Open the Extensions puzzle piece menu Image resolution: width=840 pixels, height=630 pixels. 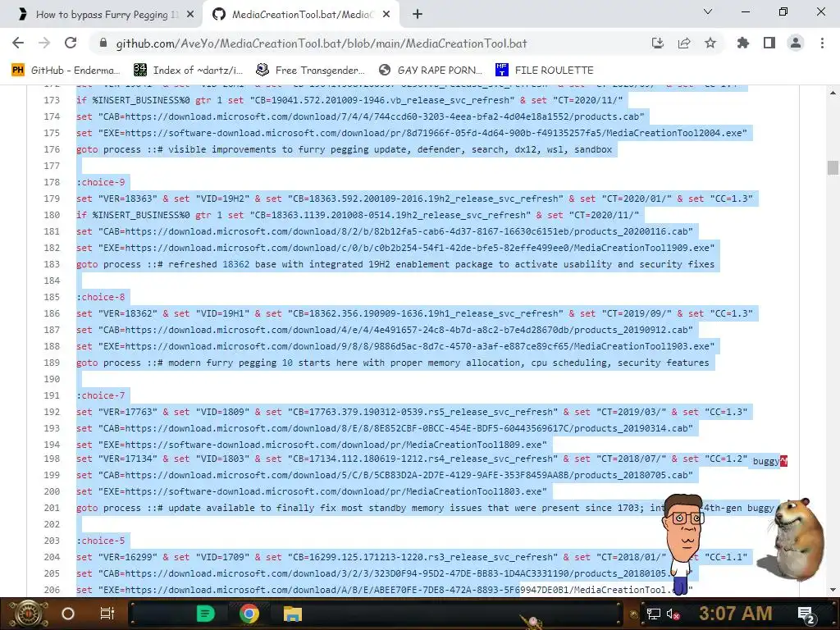click(x=743, y=43)
